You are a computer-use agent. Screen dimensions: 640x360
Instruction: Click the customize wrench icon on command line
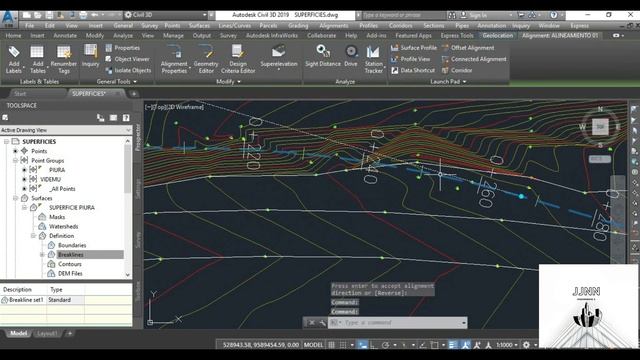pos(322,323)
